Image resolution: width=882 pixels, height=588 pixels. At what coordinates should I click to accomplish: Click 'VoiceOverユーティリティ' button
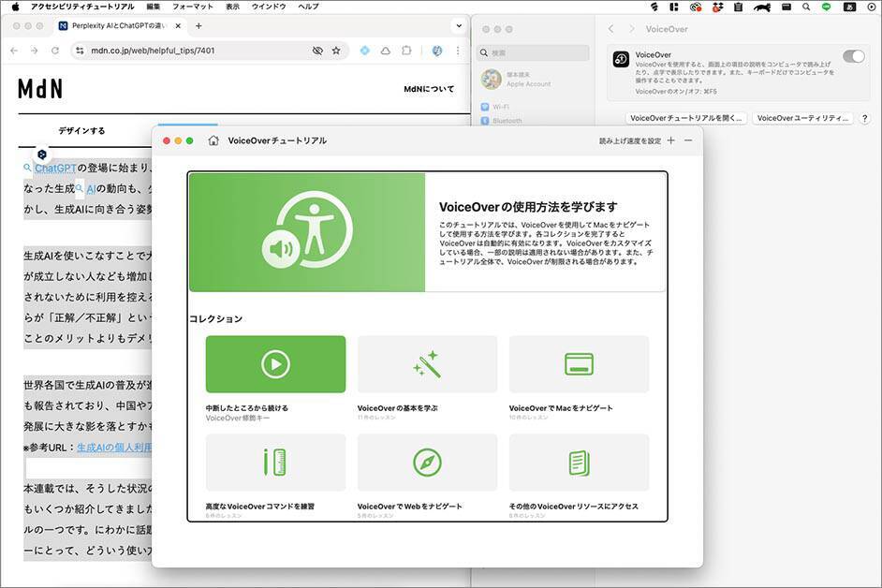(x=802, y=119)
